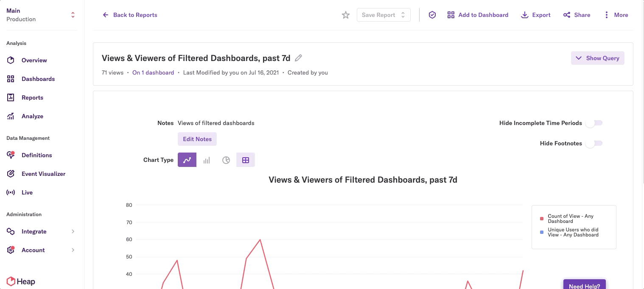Select the line chart type
Viewport: 644px width, 289px height.
click(x=187, y=160)
